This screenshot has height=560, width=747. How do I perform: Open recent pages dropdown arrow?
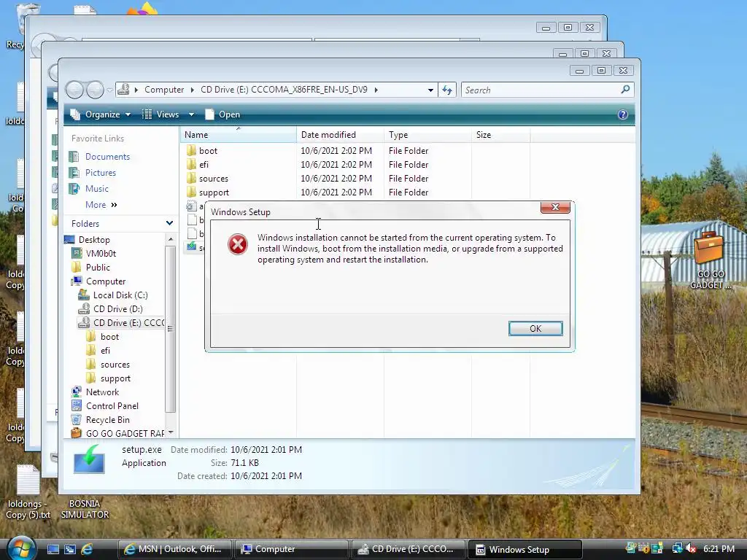109,90
